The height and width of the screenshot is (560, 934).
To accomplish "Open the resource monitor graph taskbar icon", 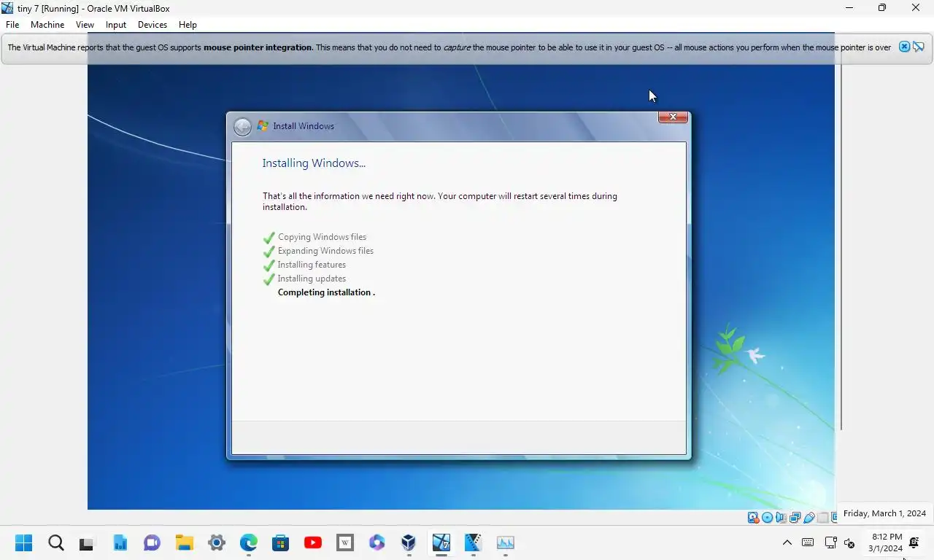I will 506,542.
